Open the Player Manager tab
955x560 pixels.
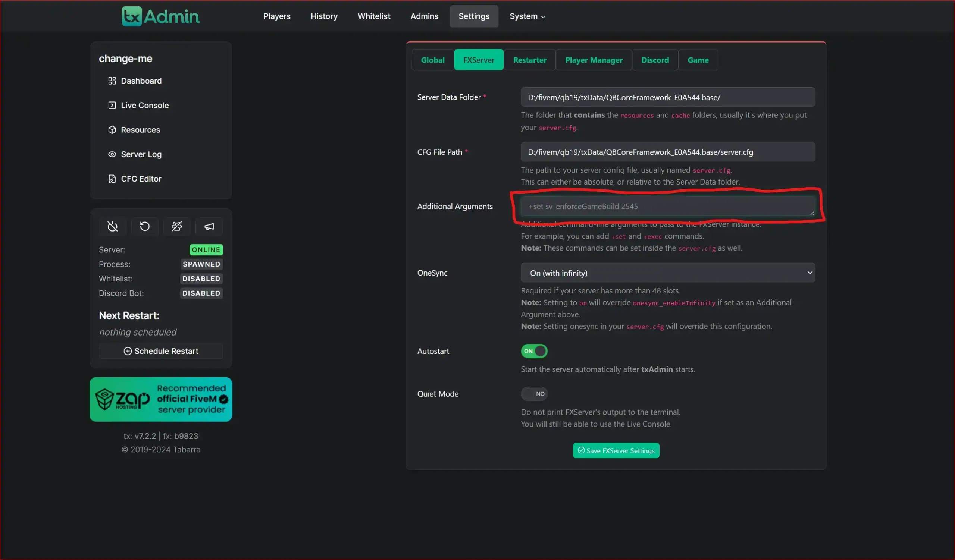click(594, 60)
